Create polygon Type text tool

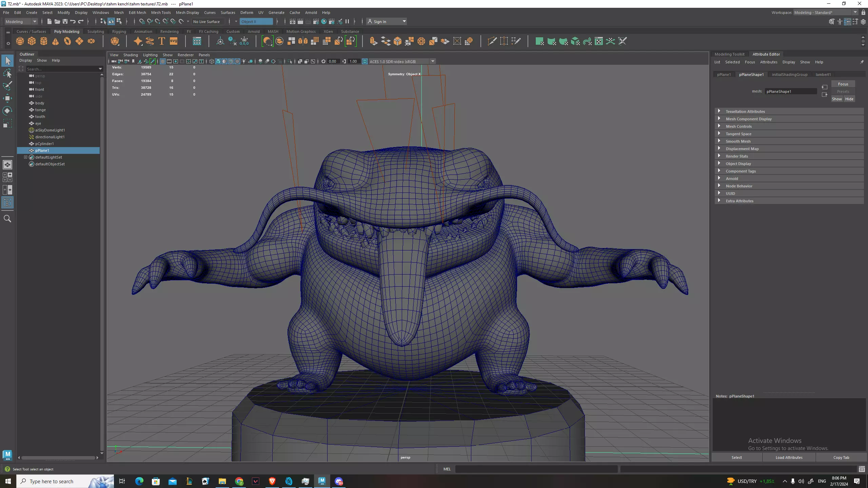(162, 41)
